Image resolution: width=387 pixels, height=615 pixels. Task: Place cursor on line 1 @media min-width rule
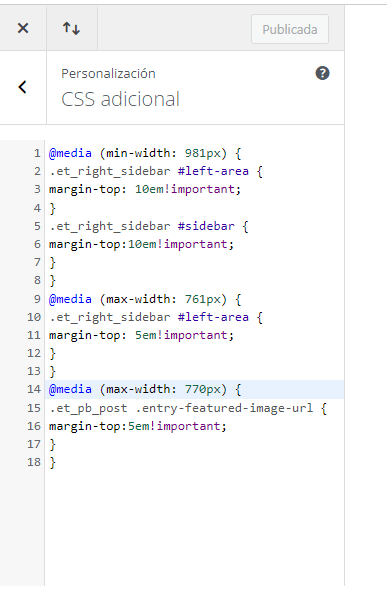[x=145, y=153]
